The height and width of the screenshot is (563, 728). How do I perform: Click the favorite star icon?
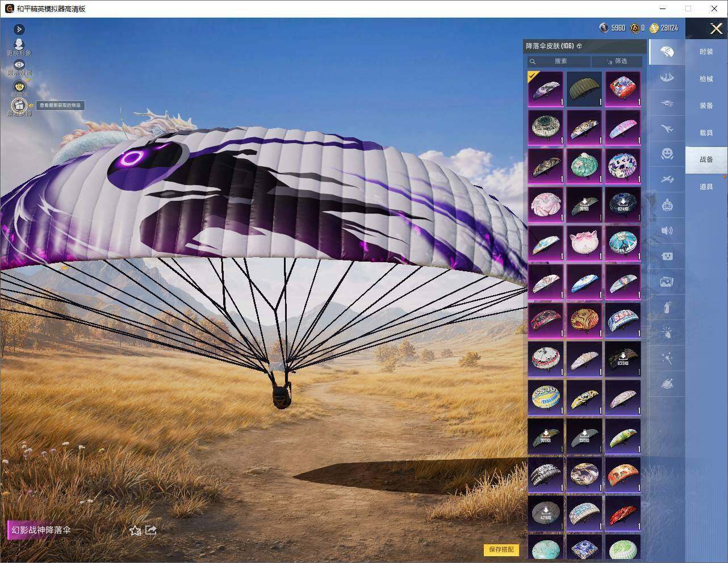(x=135, y=530)
